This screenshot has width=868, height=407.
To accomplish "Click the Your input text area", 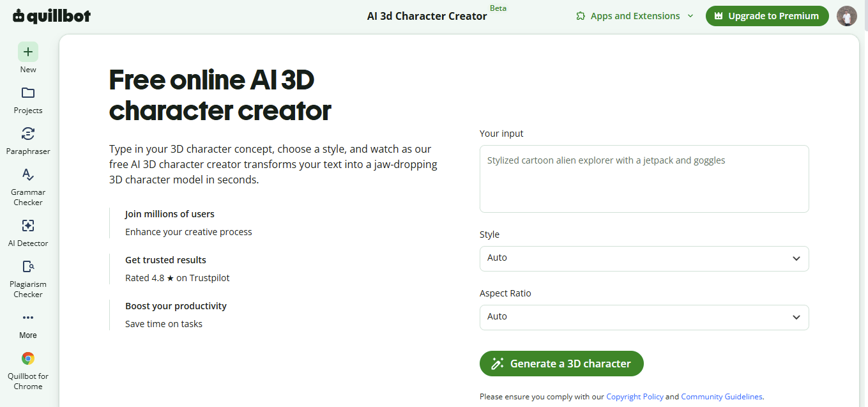I will coord(644,179).
